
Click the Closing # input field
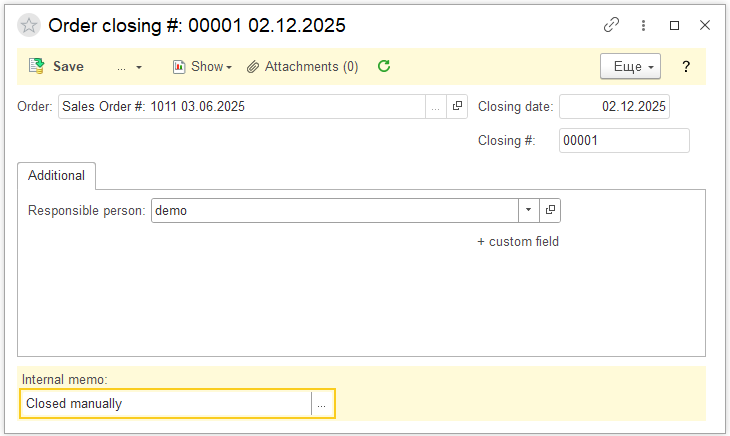[x=623, y=141]
